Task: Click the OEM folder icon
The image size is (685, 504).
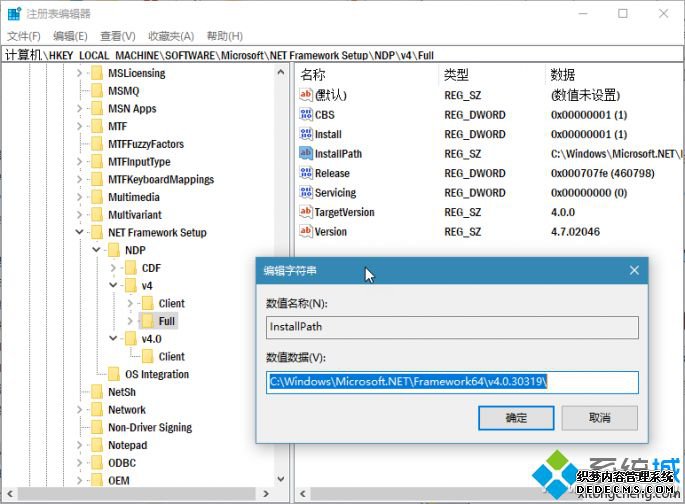Action: click(97, 480)
